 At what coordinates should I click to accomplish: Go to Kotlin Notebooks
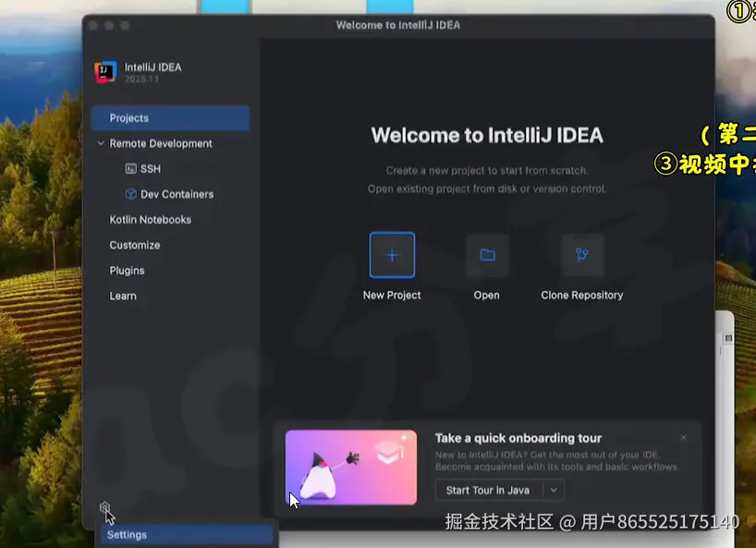[151, 220]
